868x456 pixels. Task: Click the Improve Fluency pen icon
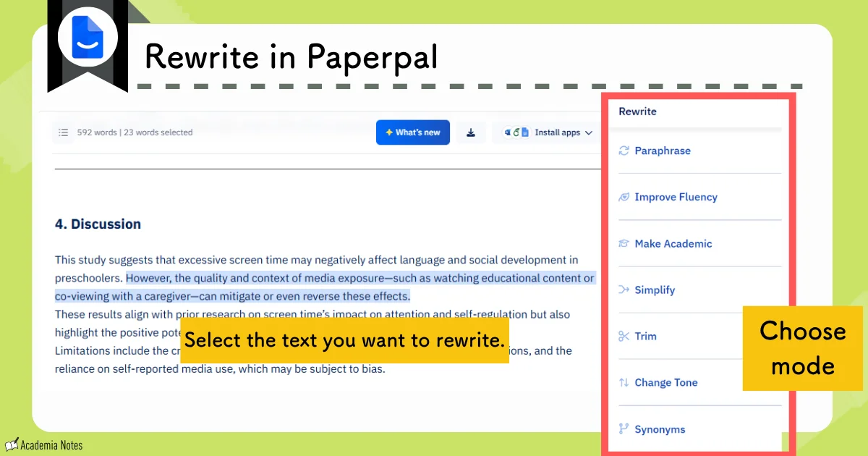pos(624,197)
